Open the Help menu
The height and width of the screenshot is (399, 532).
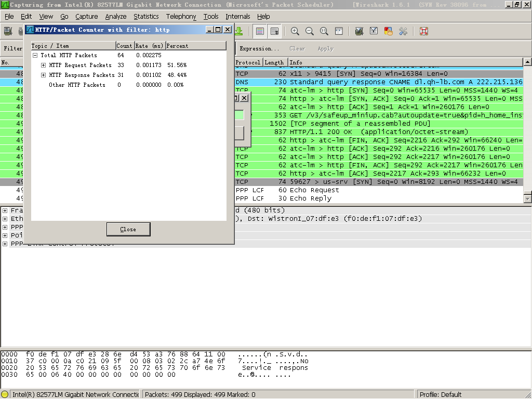click(x=263, y=16)
